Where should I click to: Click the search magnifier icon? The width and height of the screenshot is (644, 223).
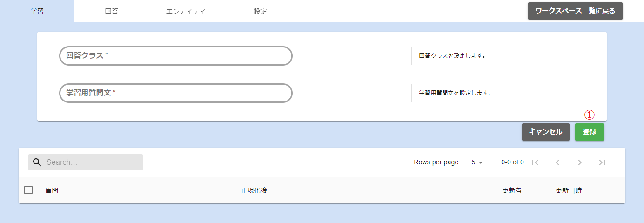point(37,162)
